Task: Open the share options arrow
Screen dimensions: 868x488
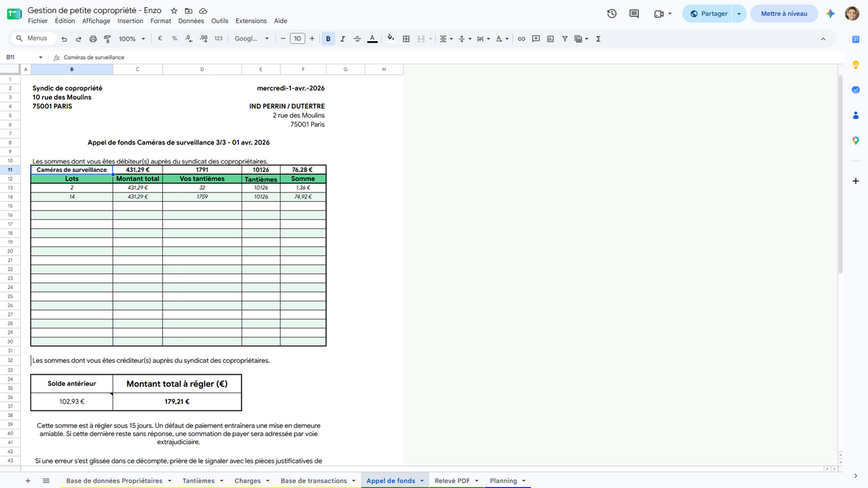Action: (x=739, y=14)
